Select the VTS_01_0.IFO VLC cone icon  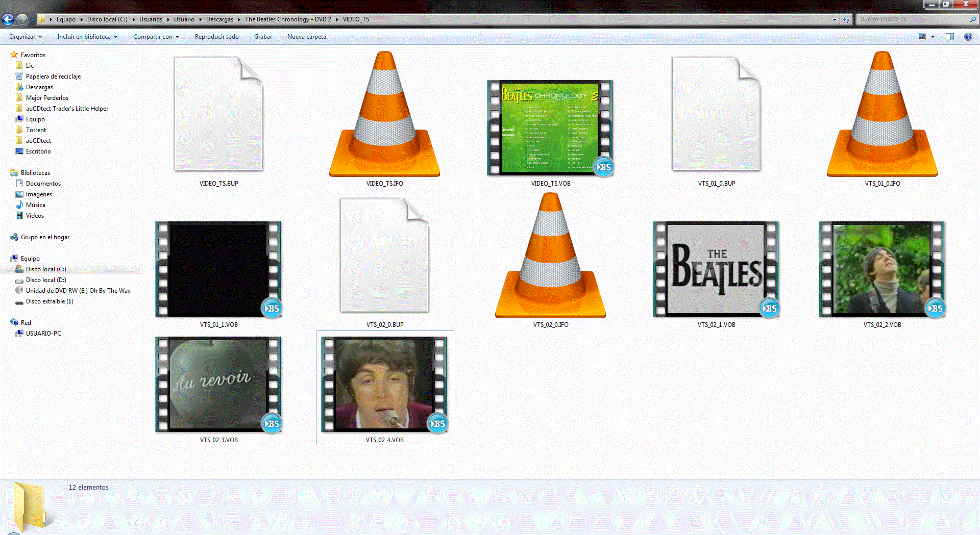pyautogui.click(x=882, y=114)
